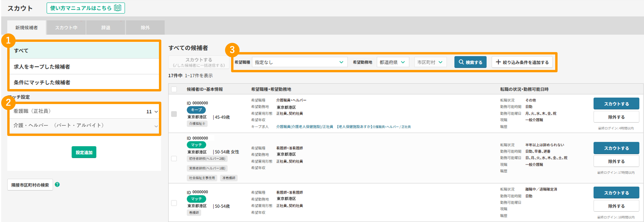Image resolution: width=644 pixels, height=222 pixels.
Task: Check the second candidate's checkbox
Action: [174, 159]
